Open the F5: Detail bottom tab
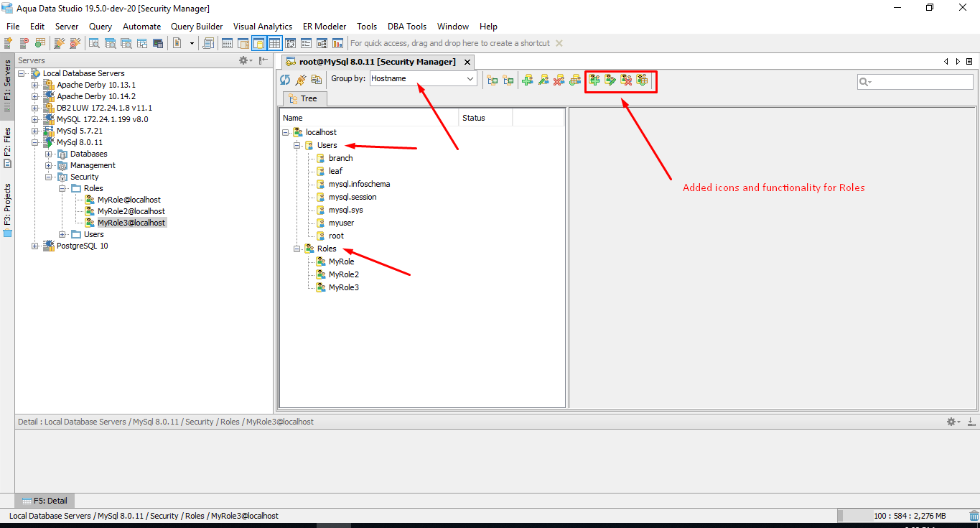980x528 pixels. pyautogui.click(x=45, y=501)
